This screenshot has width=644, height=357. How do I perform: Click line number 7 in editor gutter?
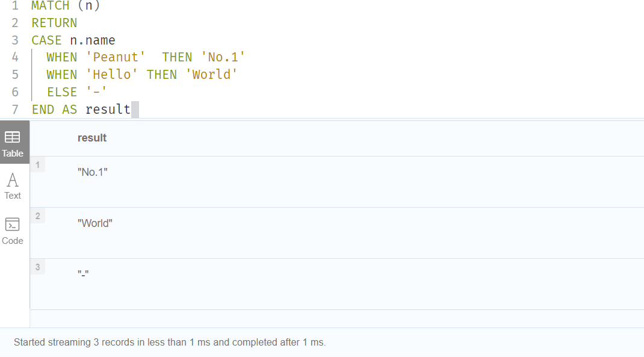point(15,110)
